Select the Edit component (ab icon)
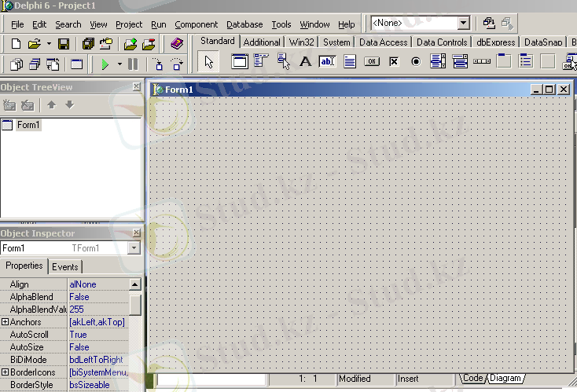Viewport: 577px width, 392px height. (328, 61)
